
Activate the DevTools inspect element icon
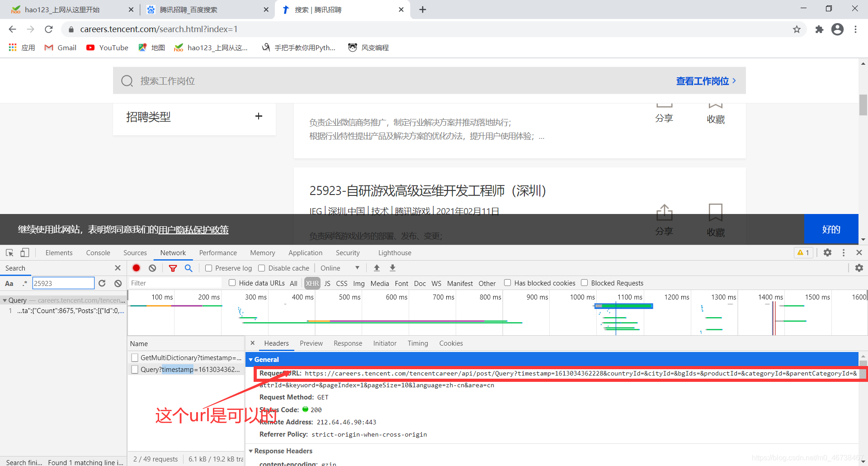pos(9,252)
